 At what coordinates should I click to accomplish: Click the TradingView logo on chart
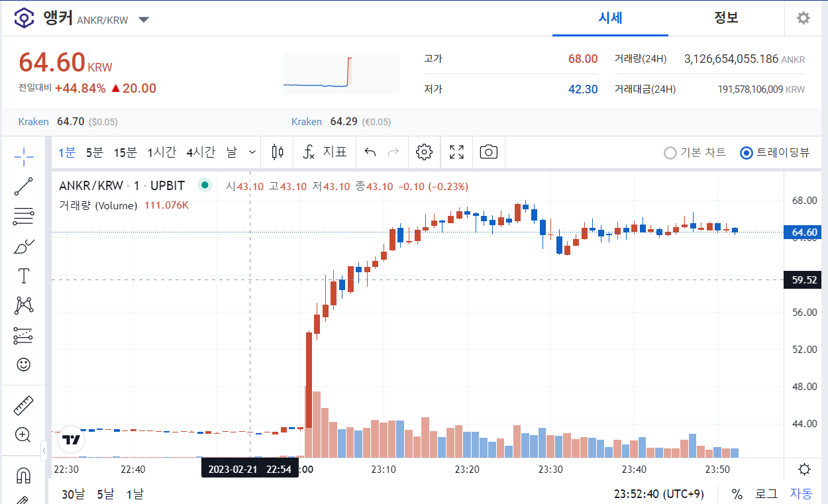(x=72, y=439)
